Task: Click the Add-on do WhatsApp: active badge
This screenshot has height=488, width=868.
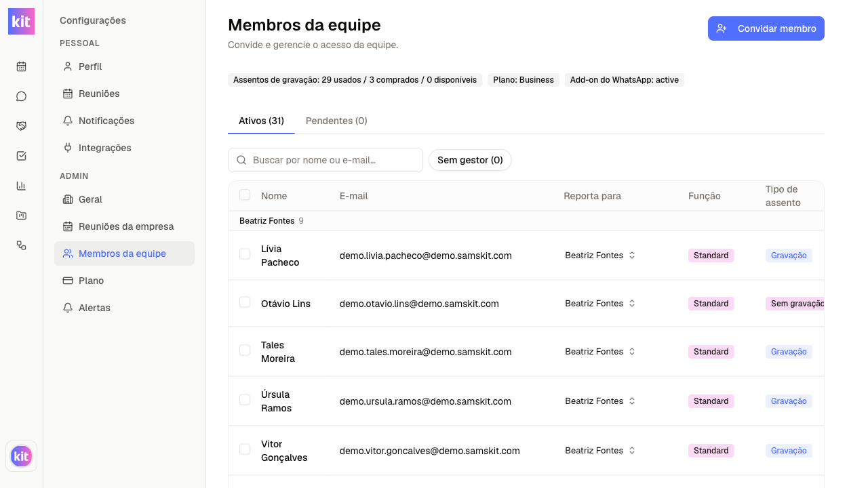Action: 625,80
